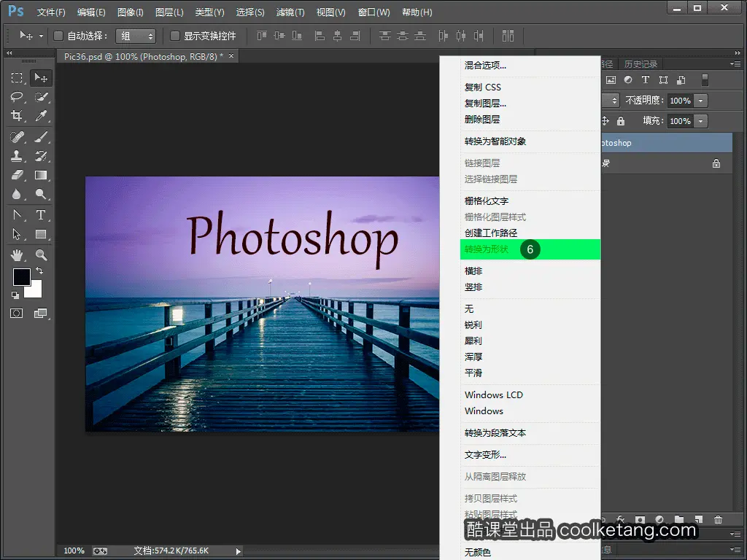747x560 pixels.
Task: Open the Layers panel flyout menu
Action: [735, 64]
